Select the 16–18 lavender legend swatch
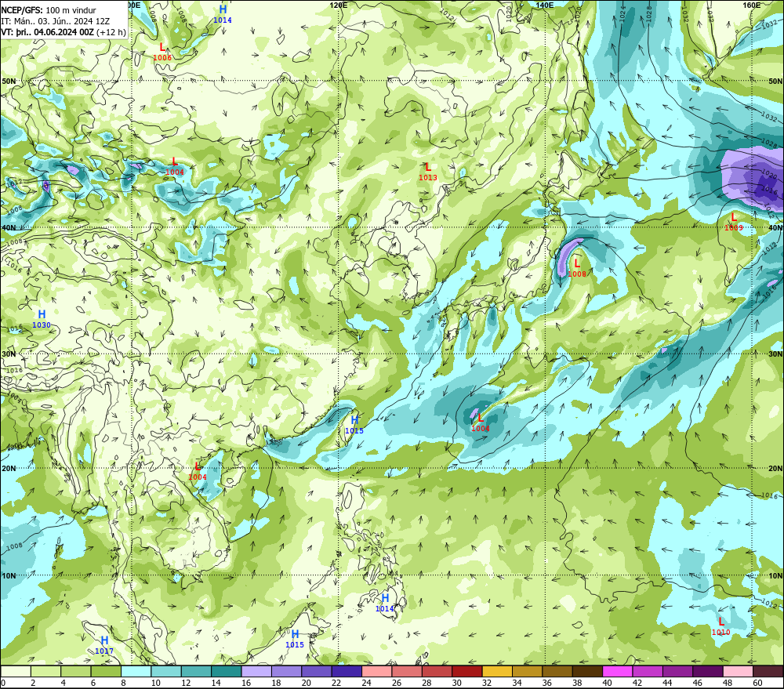Viewport: 784px width, 689px height. 256,671
